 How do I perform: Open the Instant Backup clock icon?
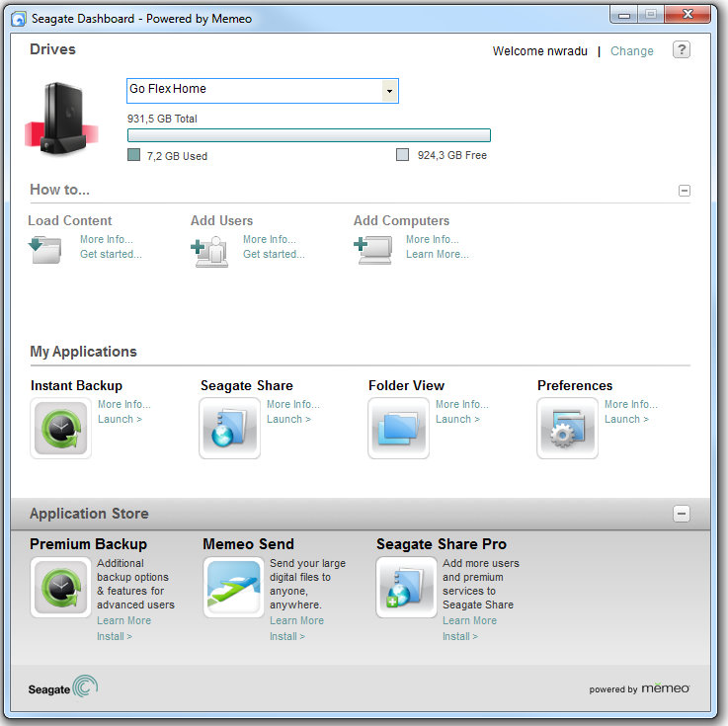[61, 428]
